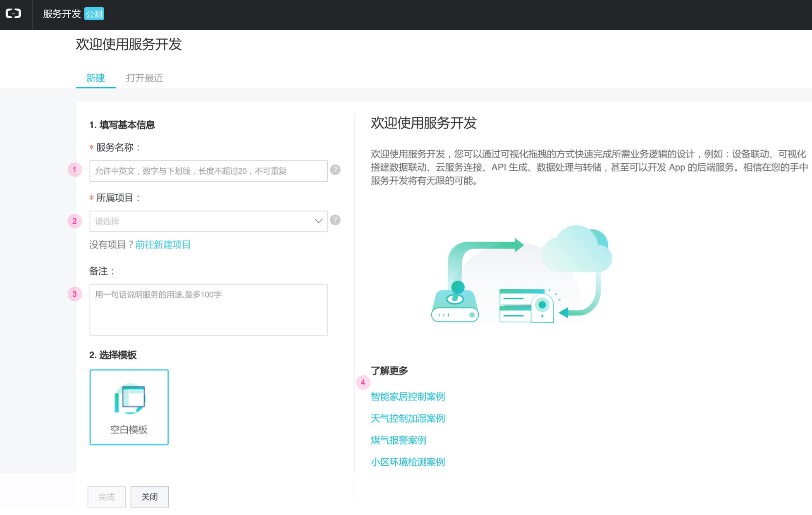
Task: Open the 天气控制加湿案例 link
Action: (x=408, y=418)
